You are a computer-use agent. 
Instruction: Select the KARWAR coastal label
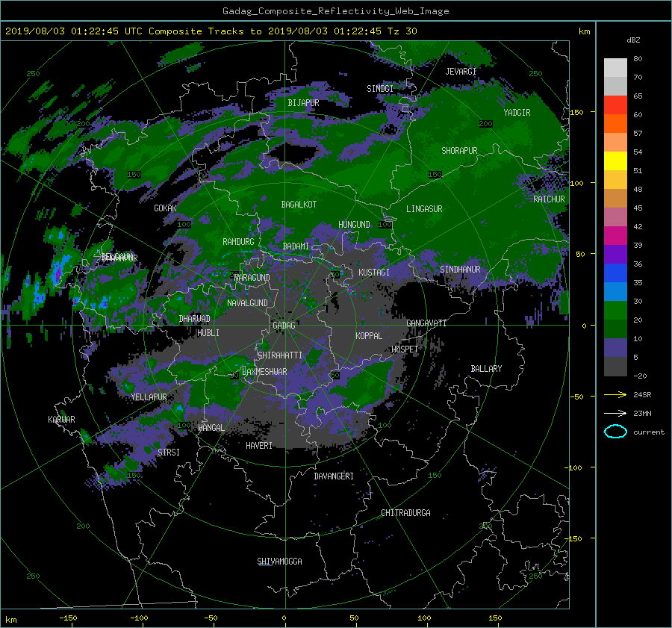click(x=61, y=419)
